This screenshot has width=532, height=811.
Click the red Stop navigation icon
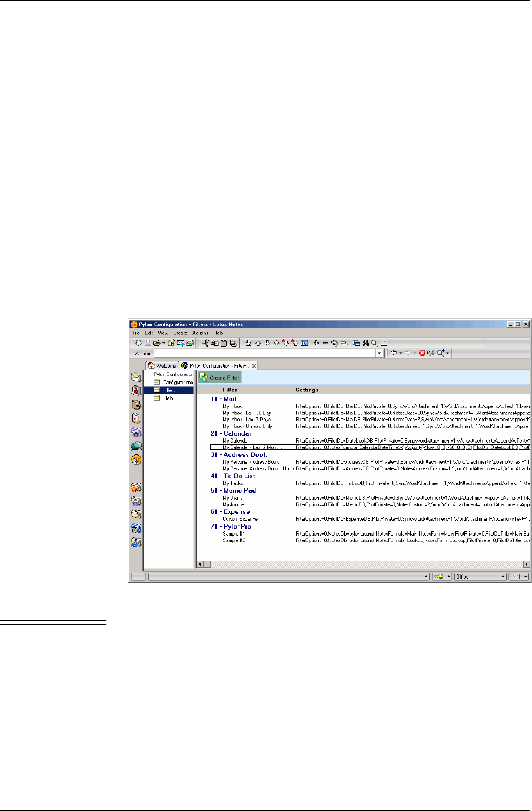(422, 353)
